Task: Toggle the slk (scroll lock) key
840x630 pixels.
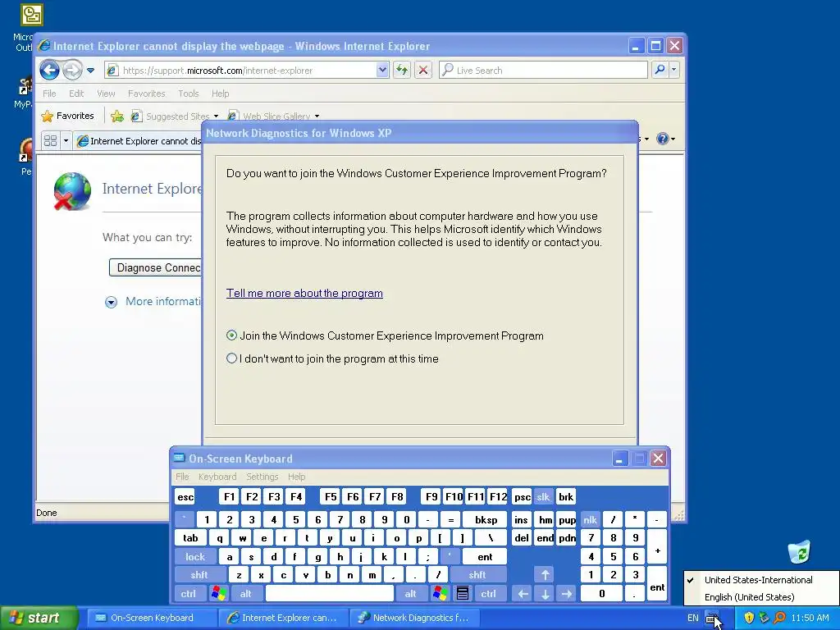Action: coord(543,497)
